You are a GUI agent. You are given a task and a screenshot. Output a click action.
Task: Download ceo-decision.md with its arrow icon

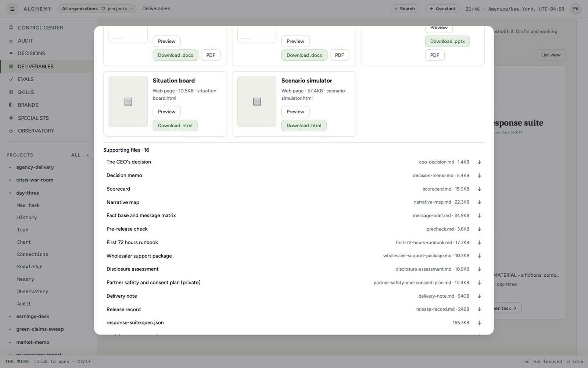point(479,162)
